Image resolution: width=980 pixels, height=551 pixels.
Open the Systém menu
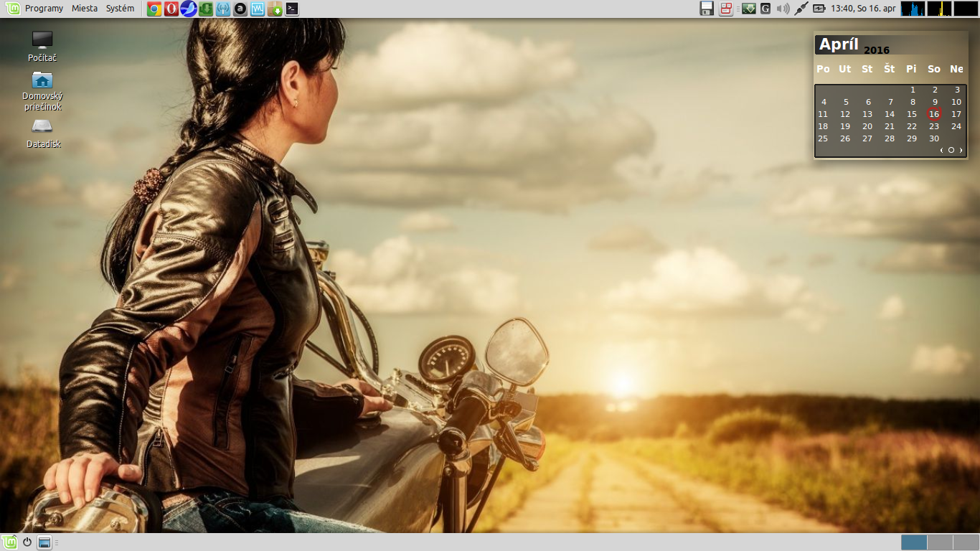[x=120, y=9]
